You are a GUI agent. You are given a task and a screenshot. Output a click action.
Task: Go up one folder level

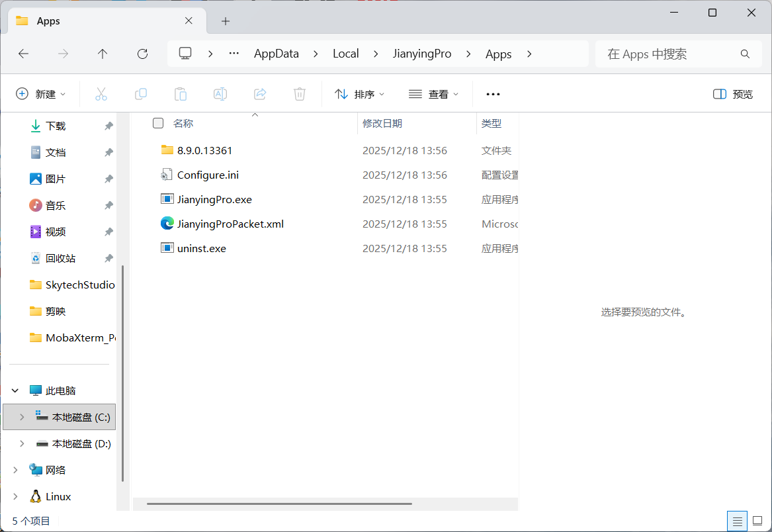click(103, 54)
